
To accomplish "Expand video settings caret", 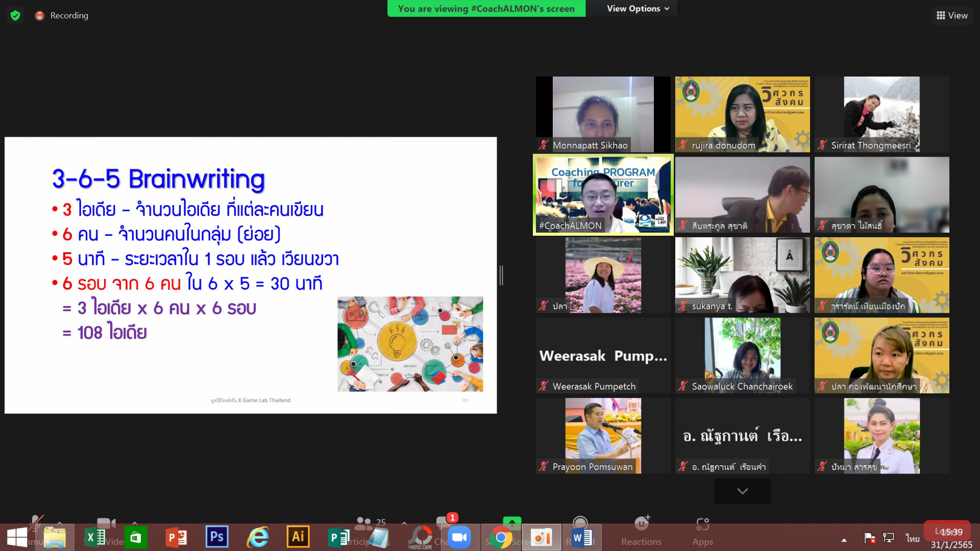I will point(135,523).
